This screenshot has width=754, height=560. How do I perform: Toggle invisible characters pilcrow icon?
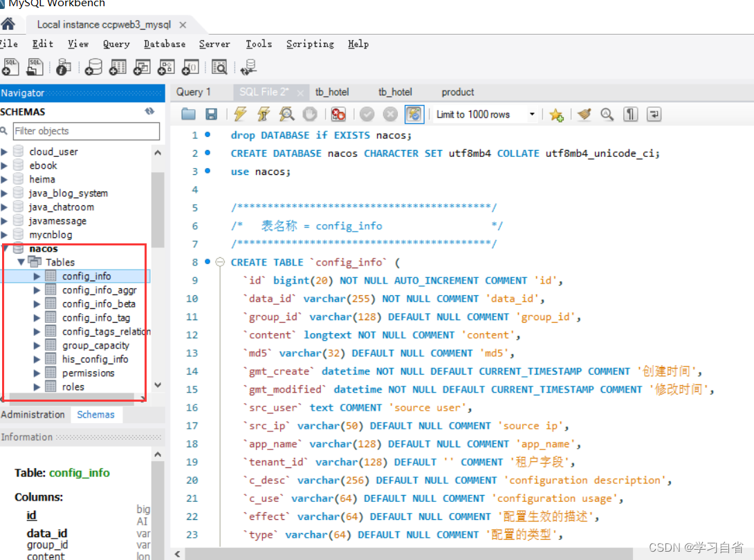(x=630, y=114)
